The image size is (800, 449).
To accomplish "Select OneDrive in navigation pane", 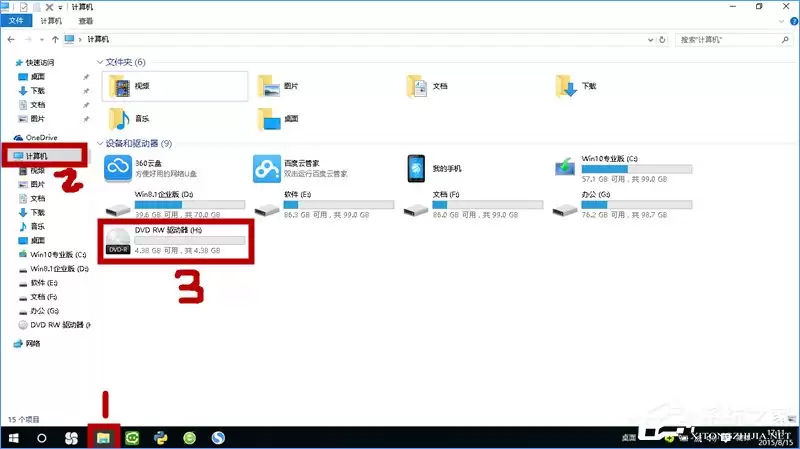I will pos(36,137).
